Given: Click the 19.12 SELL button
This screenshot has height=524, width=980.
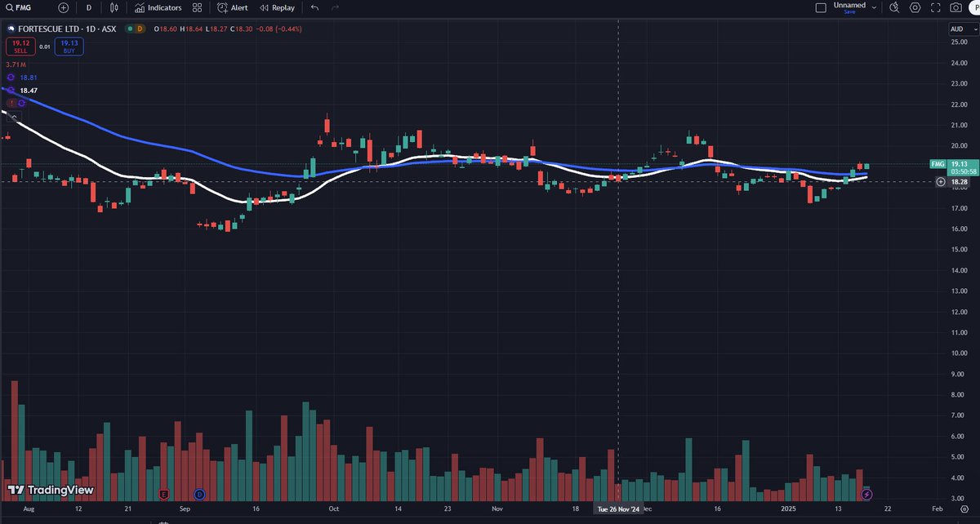Looking at the screenshot, I should (19, 46).
